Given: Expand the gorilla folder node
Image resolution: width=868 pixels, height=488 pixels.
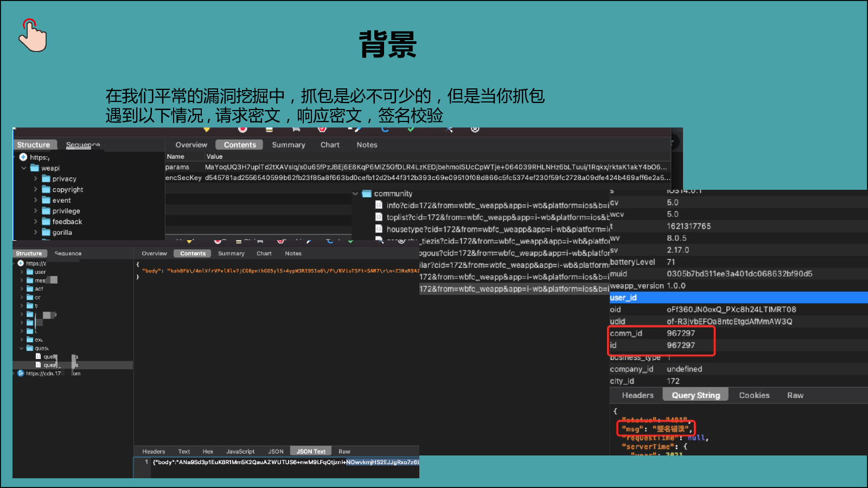Looking at the screenshot, I should coord(36,232).
